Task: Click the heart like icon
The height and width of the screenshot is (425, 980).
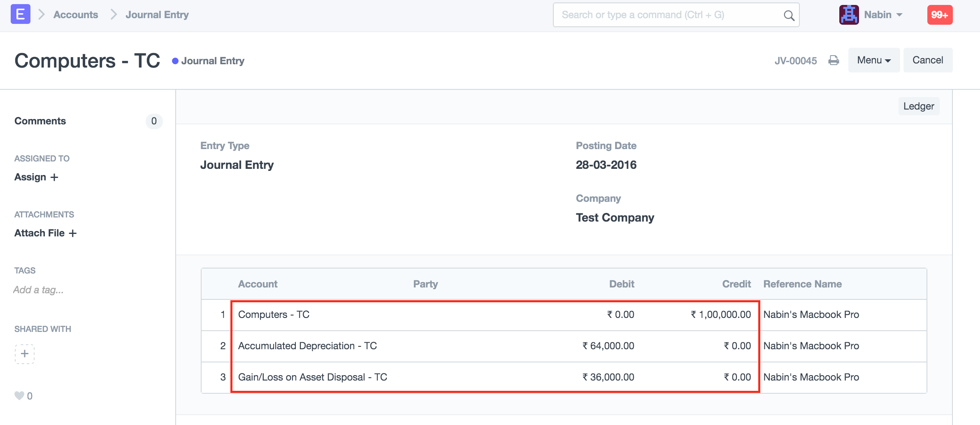Action: click(19, 396)
